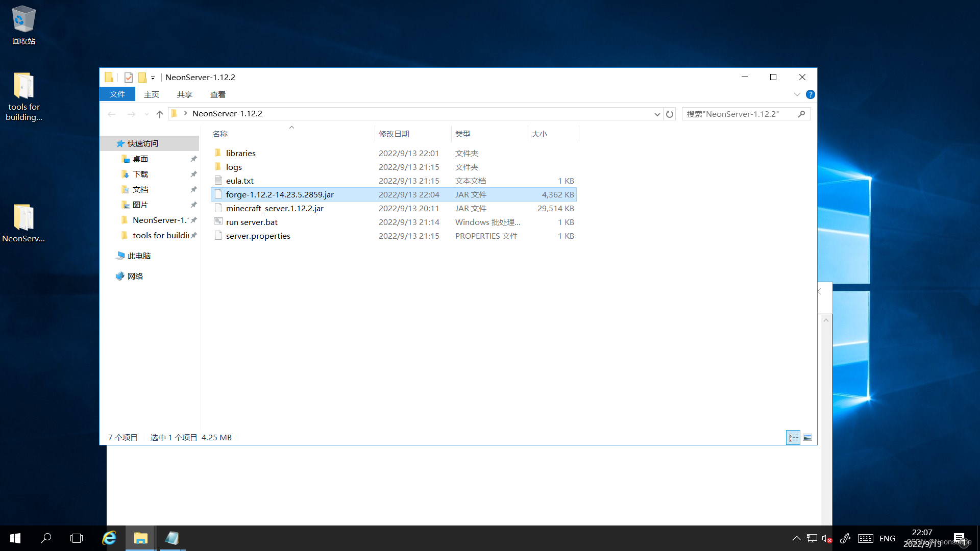
Task: Open Recycle Bin on the desktop
Action: (x=23, y=26)
